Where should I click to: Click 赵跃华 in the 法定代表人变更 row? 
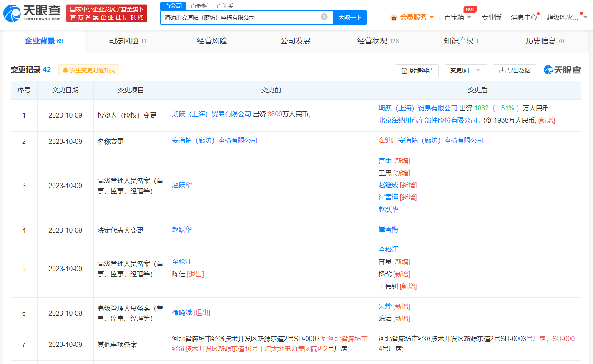pyautogui.click(x=182, y=230)
